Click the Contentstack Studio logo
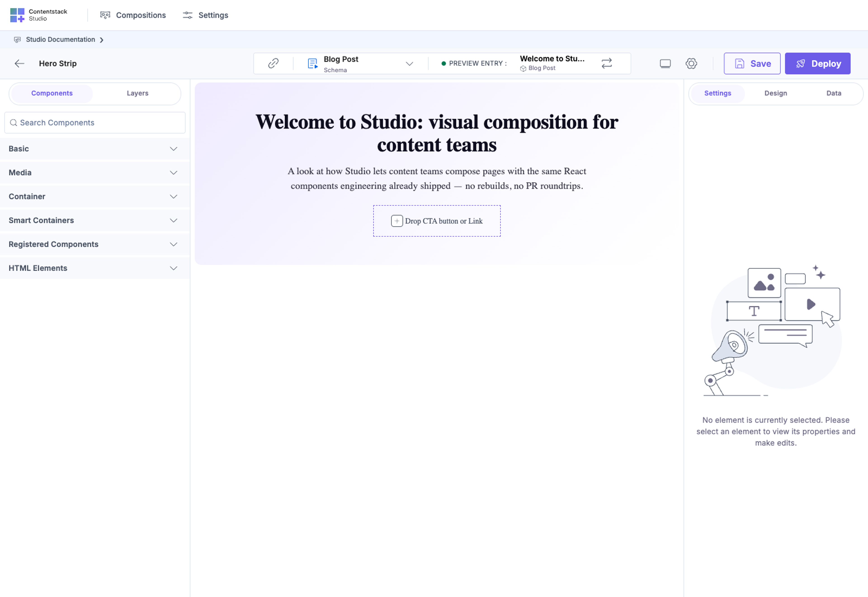868x597 pixels. pyautogui.click(x=38, y=15)
